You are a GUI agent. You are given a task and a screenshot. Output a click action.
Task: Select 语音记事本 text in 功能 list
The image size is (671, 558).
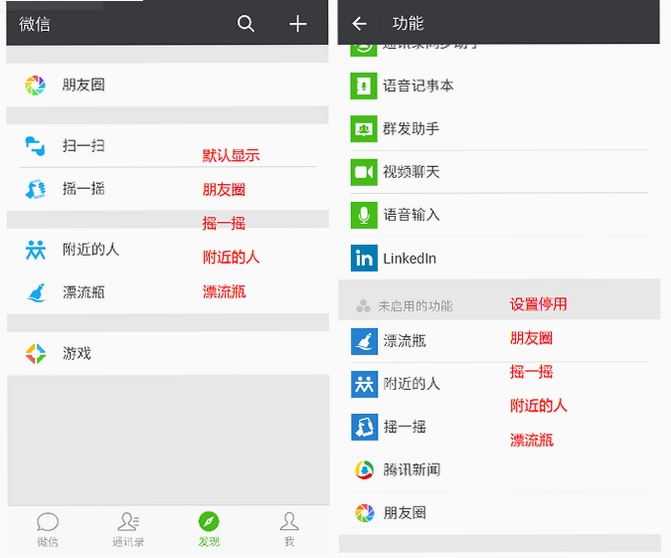(x=418, y=86)
